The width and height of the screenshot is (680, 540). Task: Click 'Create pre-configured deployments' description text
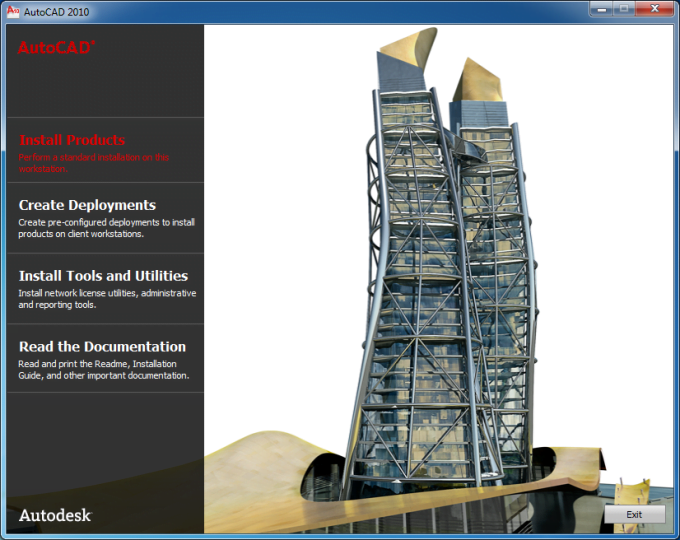[106, 228]
